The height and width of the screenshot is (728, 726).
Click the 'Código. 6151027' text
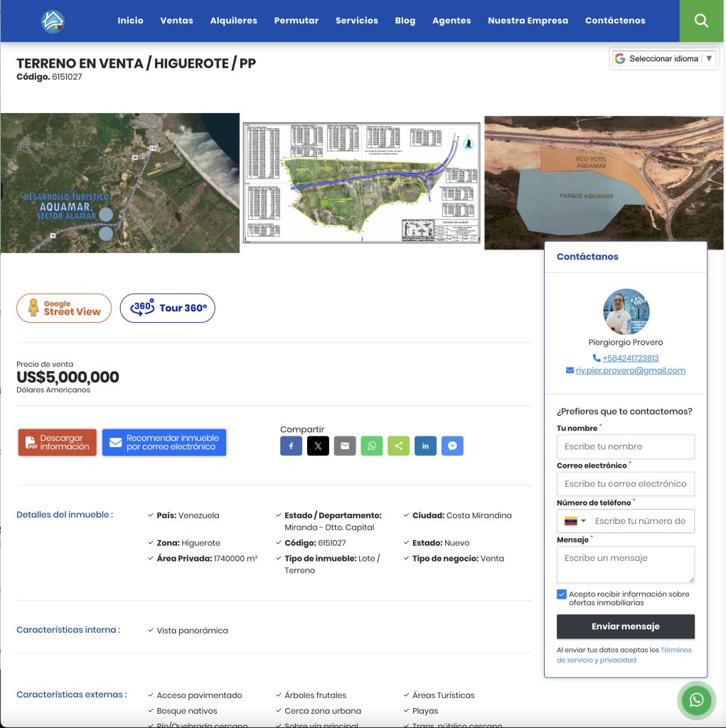(49, 77)
